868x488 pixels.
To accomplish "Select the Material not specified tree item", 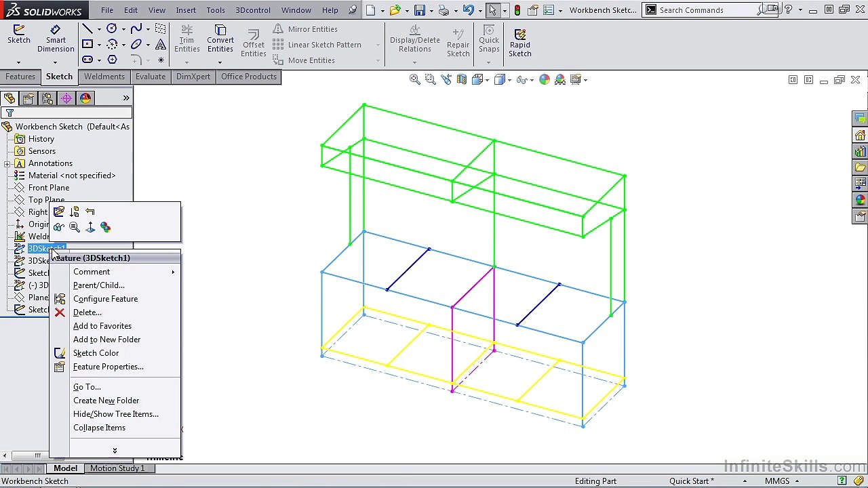I will point(72,176).
